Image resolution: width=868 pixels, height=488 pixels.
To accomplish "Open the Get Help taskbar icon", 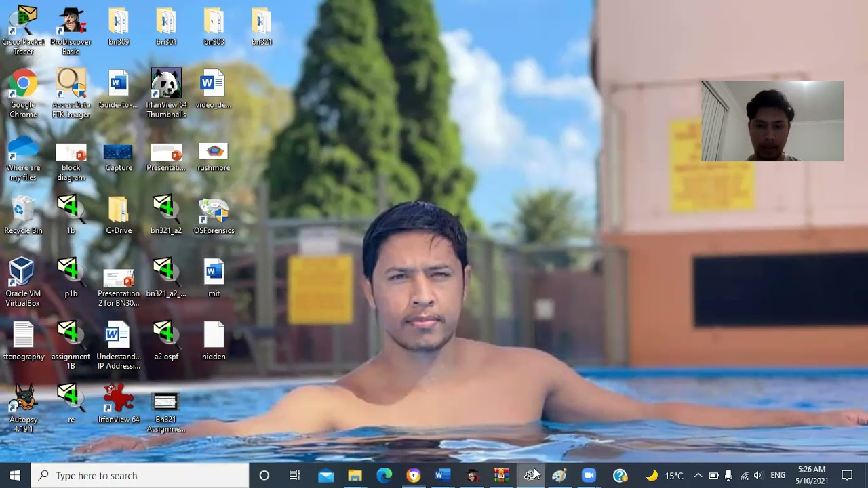I will point(620,475).
